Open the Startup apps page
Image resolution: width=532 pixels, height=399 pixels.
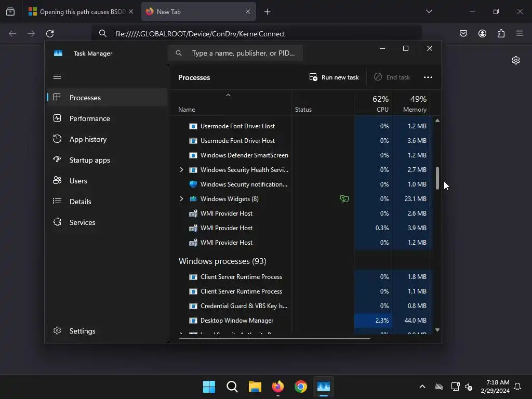[107, 160]
